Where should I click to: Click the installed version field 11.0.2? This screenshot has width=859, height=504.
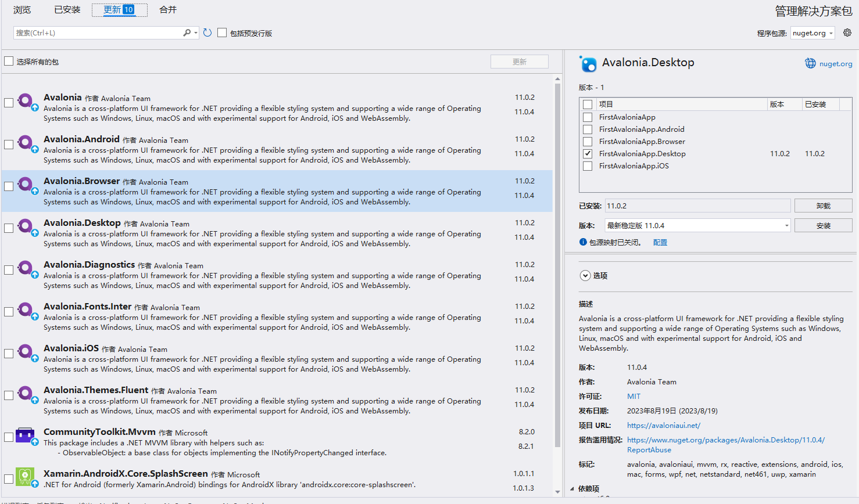pos(697,206)
